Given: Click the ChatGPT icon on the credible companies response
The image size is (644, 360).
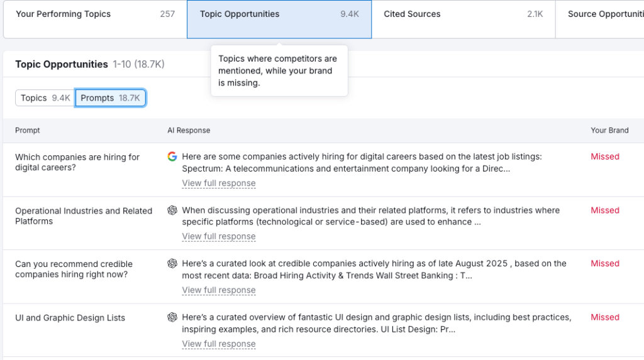Looking at the screenshot, I should point(172,264).
